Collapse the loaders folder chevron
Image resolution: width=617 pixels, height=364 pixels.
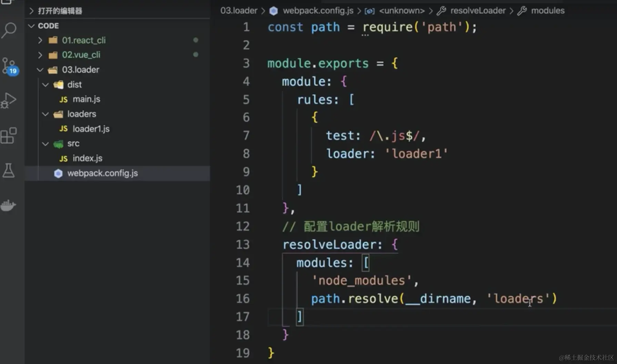click(x=45, y=114)
